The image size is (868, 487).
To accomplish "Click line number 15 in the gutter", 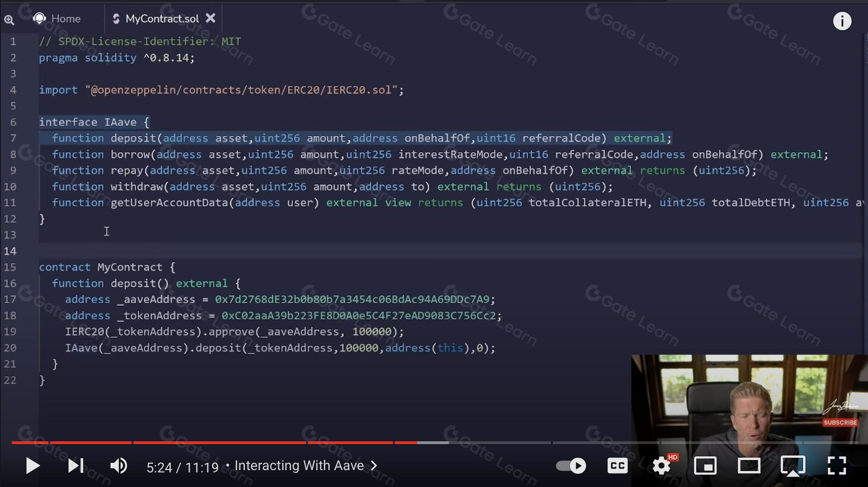I will click(x=10, y=267).
